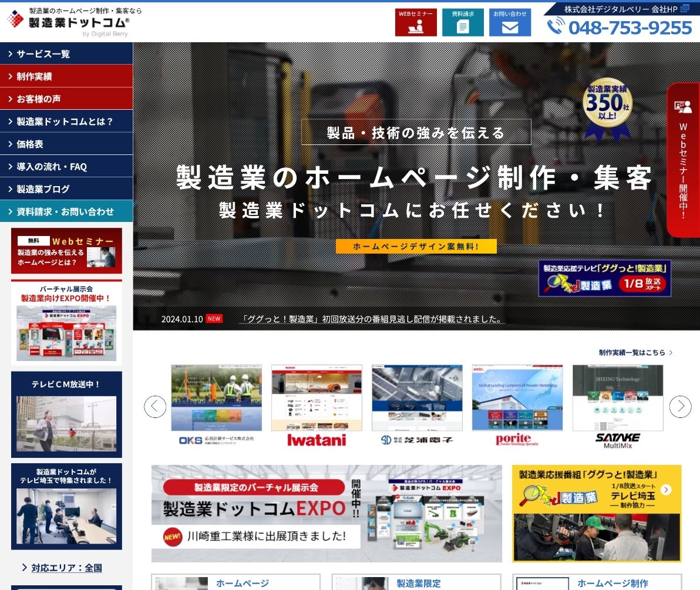700x590 pixels.
Task: Click the phone icon beside 048-753-9255
Action: pos(556,26)
